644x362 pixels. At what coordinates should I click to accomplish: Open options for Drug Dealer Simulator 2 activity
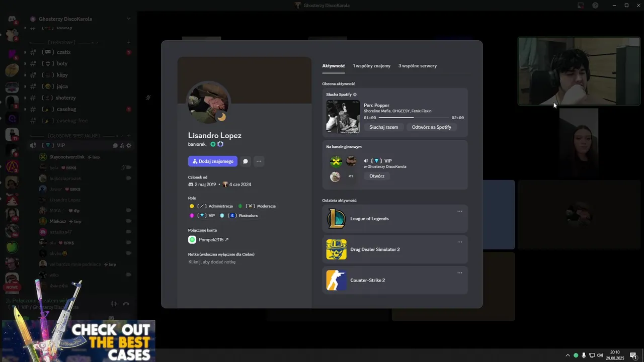[459, 242]
